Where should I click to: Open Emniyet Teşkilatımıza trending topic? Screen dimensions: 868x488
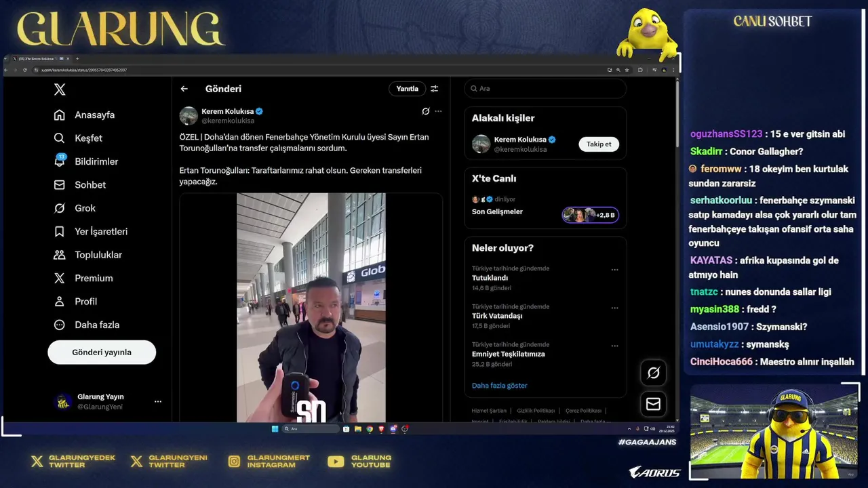509,354
